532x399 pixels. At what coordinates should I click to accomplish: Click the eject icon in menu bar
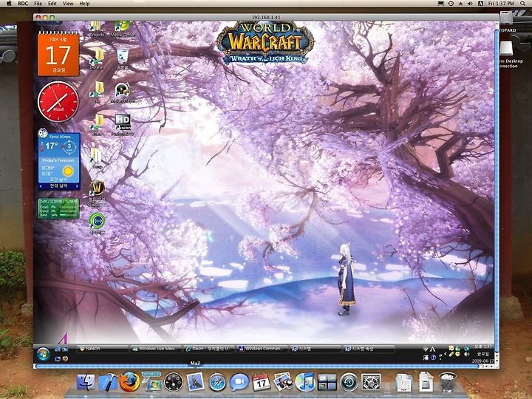click(x=461, y=4)
